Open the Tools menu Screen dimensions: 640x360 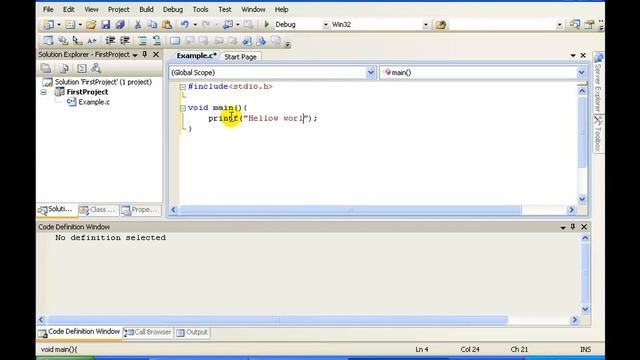pos(200,9)
